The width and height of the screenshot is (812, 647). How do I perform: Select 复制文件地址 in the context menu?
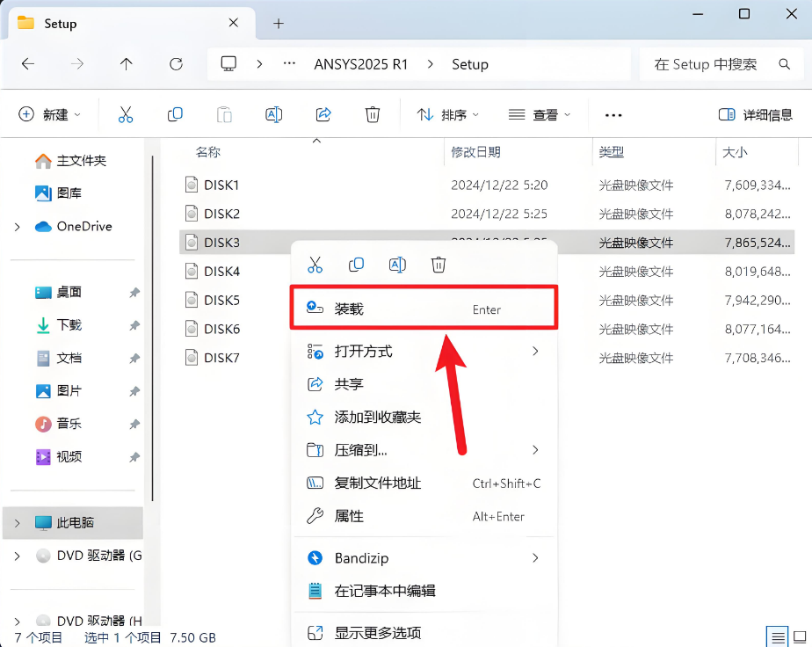pos(424,483)
